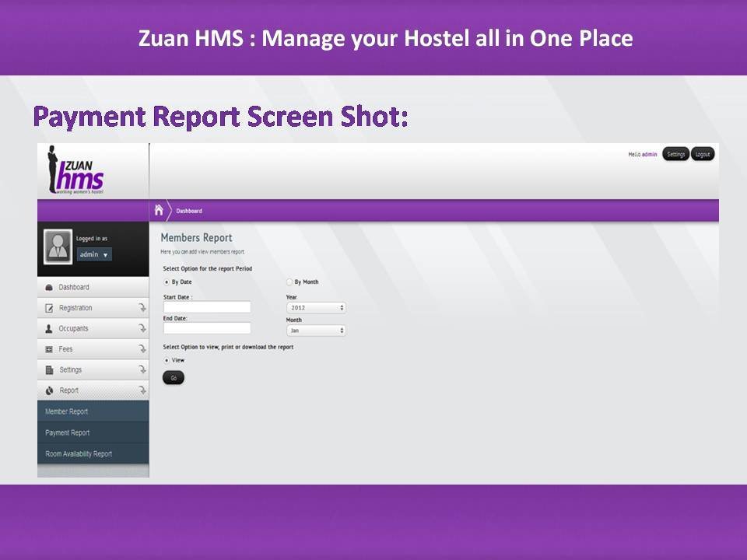The image size is (747, 560).
Task: Expand the sidebar Settings menu arrow
Action: 142,369
